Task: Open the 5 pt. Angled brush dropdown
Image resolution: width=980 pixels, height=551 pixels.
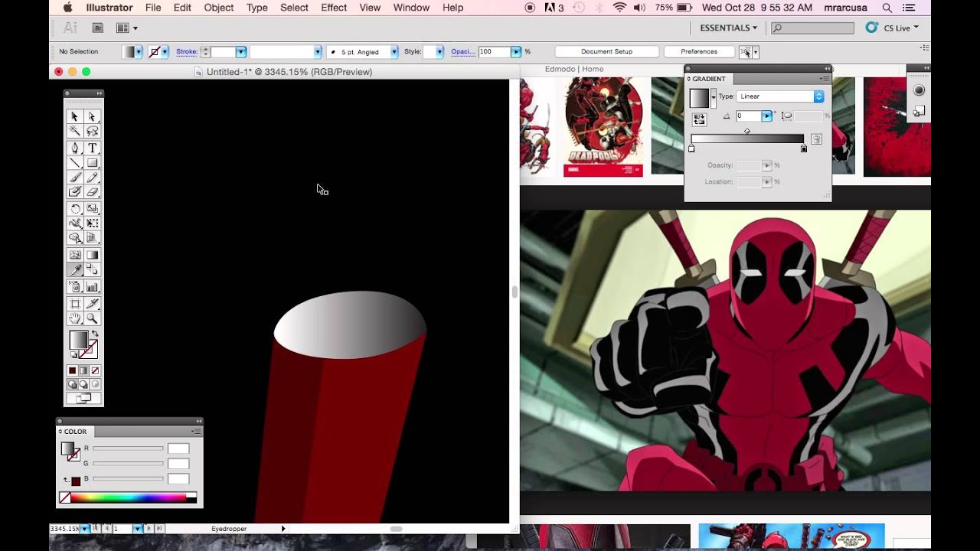Action: 394,52
